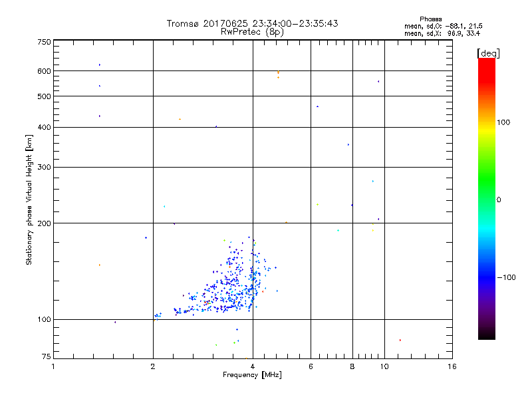Click the y-axis tick label '200'

coord(44,223)
